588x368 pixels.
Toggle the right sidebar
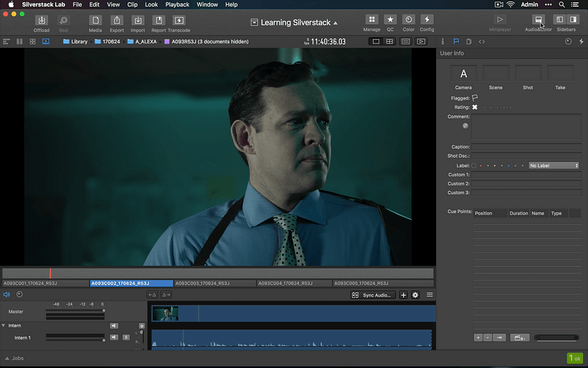point(573,20)
